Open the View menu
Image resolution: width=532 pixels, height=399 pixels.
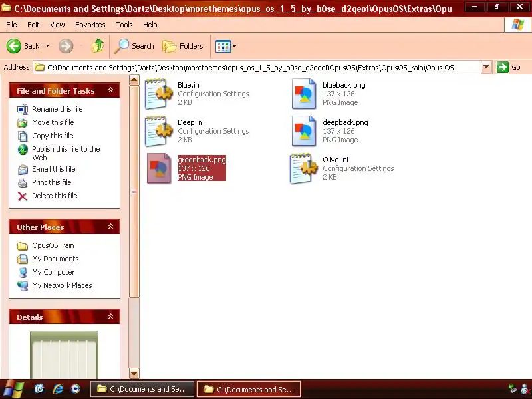57,25
